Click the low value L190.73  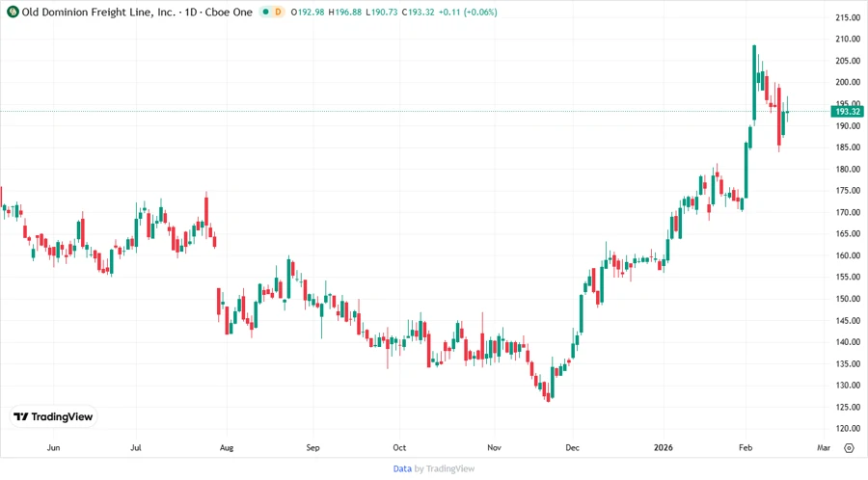click(382, 13)
